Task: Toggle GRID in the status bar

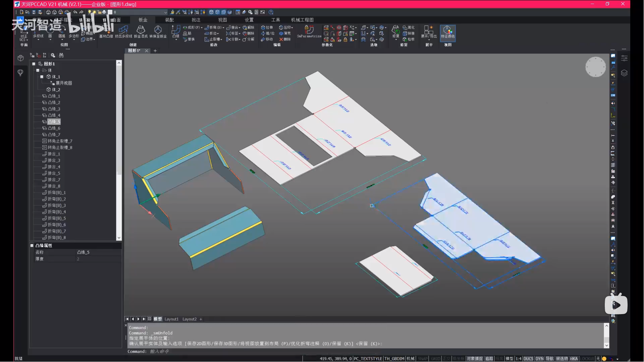Action: tap(435, 359)
